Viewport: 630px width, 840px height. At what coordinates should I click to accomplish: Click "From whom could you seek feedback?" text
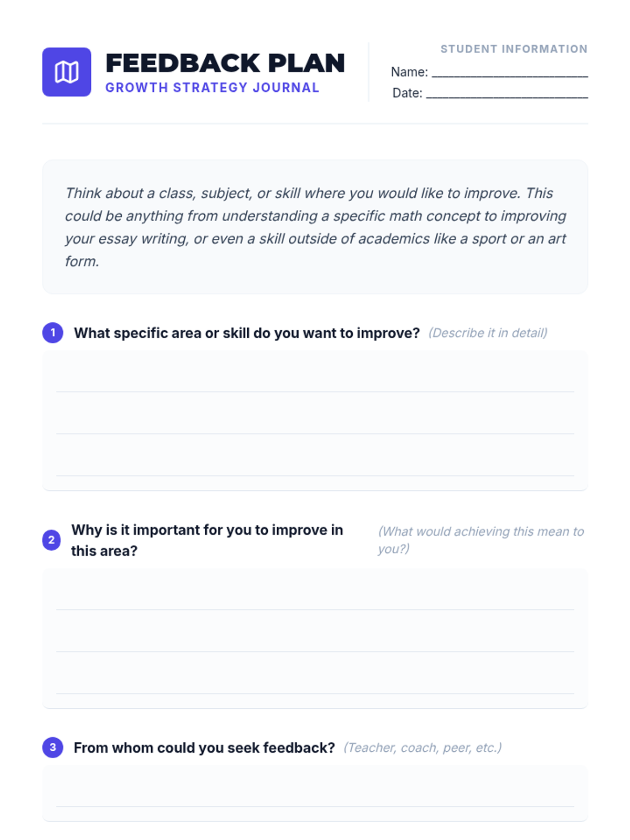pyautogui.click(x=204, y=748)
